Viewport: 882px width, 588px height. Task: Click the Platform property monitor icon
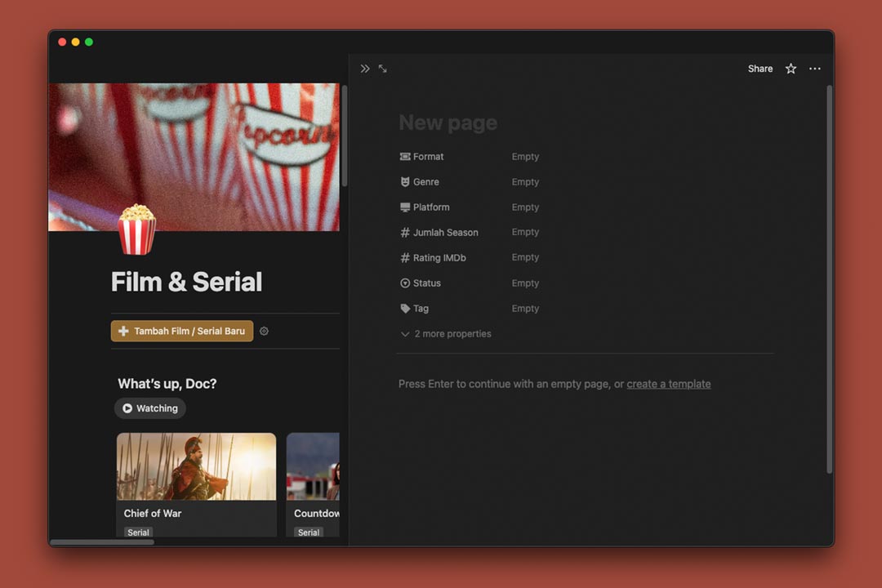(x=405, y=207)
